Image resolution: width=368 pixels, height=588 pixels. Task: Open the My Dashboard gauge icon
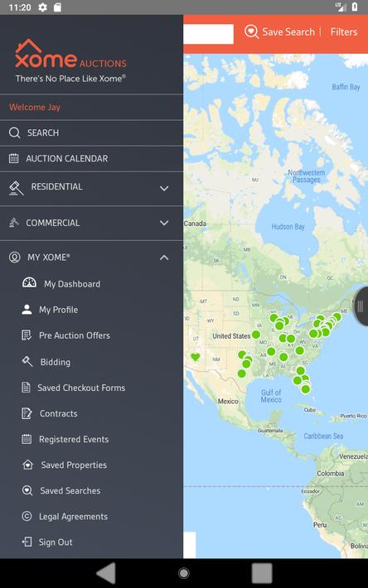[29, 283]
